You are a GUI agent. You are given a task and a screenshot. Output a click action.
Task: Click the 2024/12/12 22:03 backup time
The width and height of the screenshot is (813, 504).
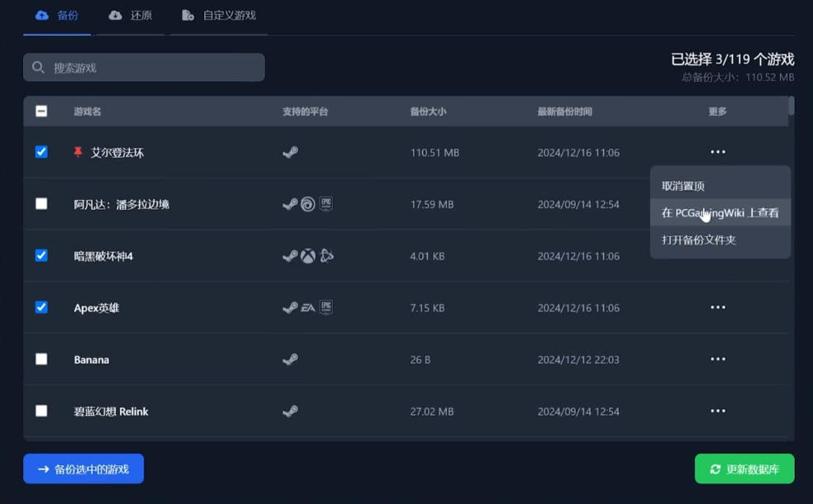(x=578, y=360)
